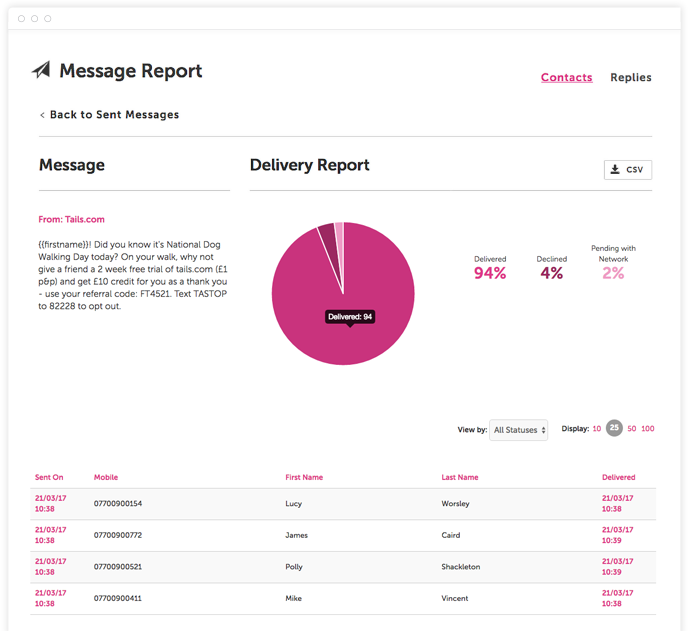Click the last name Worsley
688x631 pixels.
[x=455, y=504]
